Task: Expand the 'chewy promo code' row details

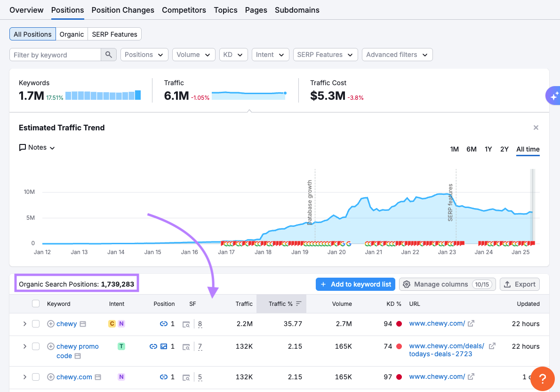Action: pyautogui.click(x=24, y=346)
